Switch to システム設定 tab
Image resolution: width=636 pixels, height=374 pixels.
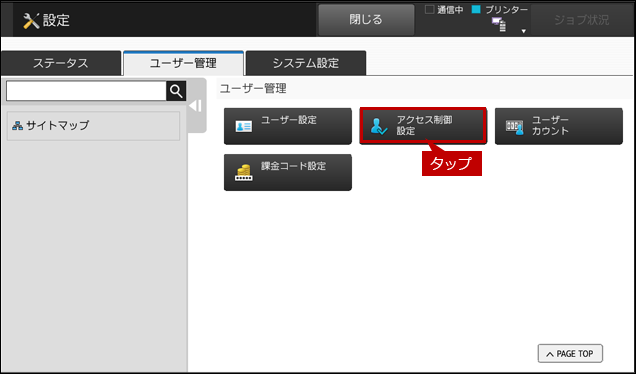306,63
